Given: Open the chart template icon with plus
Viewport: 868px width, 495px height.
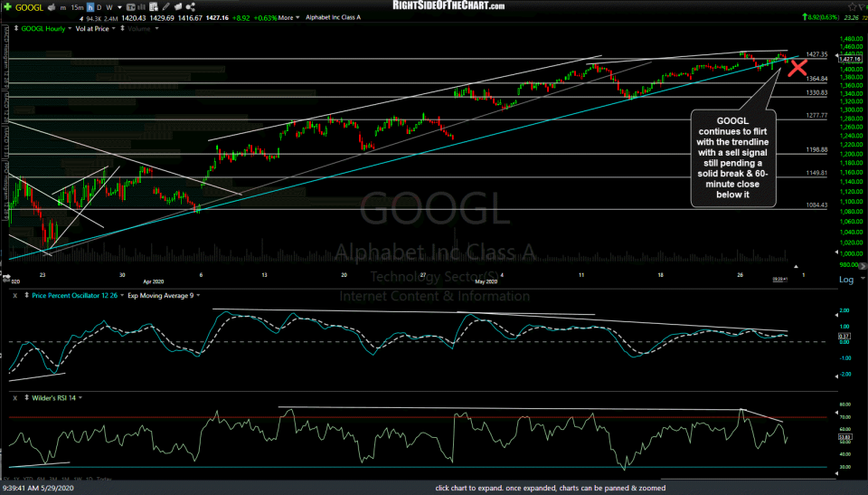Looking at the screenshot, I should pyautogui.click(x=154, y=7).
